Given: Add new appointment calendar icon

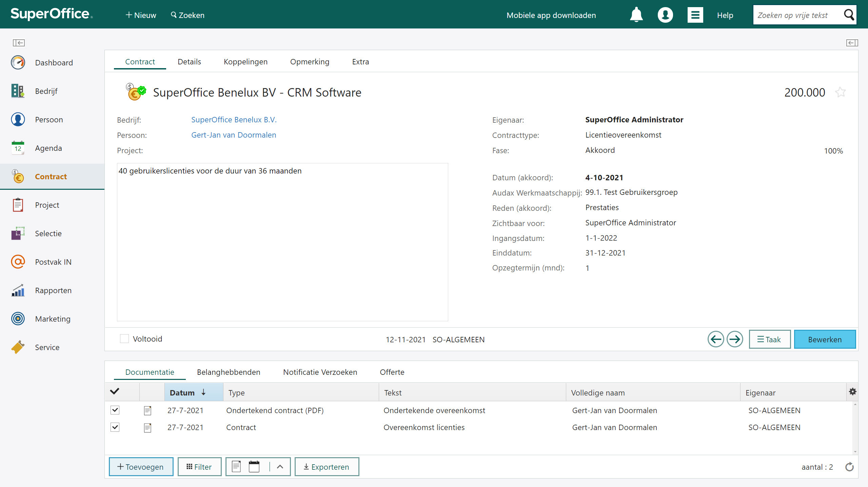Looking at the screenshot, I should (x=254, y=467).
